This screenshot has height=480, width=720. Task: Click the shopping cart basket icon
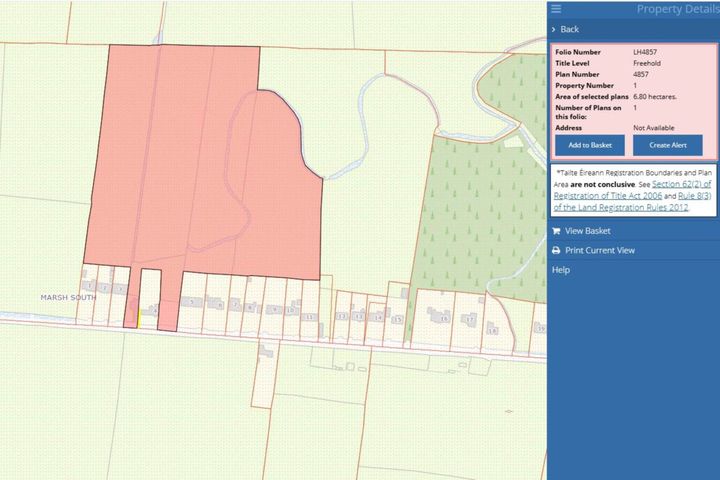coord(556,231)
